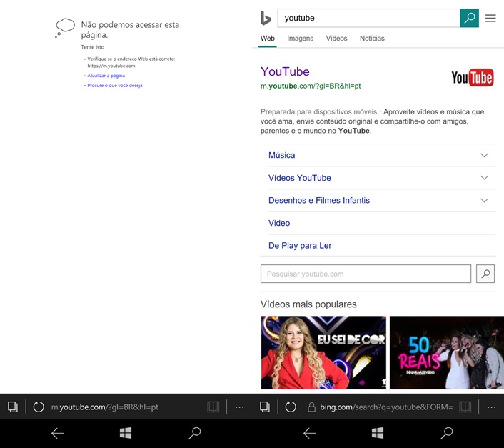Switch to the Vídeos tab

tap(336, 39)
